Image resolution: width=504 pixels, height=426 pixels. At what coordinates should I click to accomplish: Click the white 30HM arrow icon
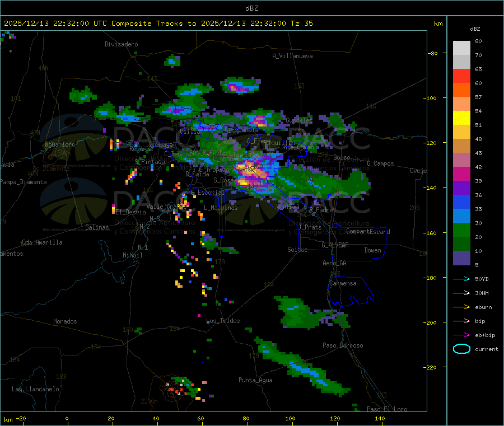461,293
